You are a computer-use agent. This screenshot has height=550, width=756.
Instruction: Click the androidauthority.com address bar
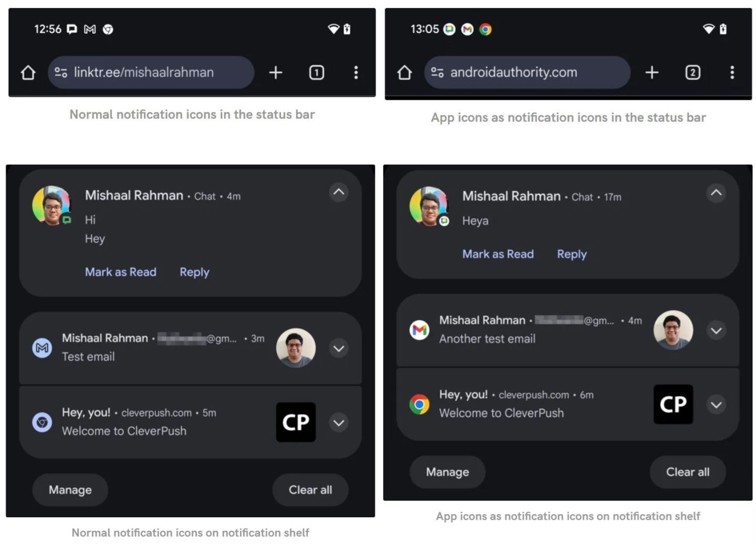coord(527,73)
